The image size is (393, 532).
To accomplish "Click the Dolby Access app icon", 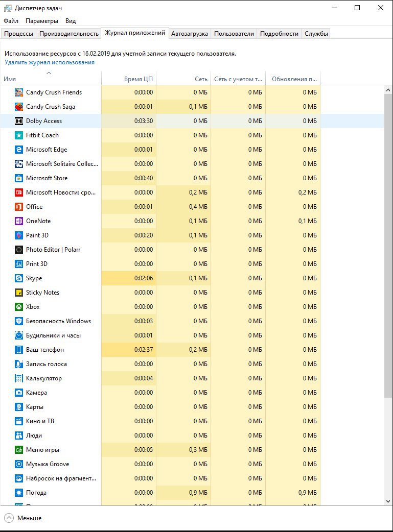I will 19,121.
